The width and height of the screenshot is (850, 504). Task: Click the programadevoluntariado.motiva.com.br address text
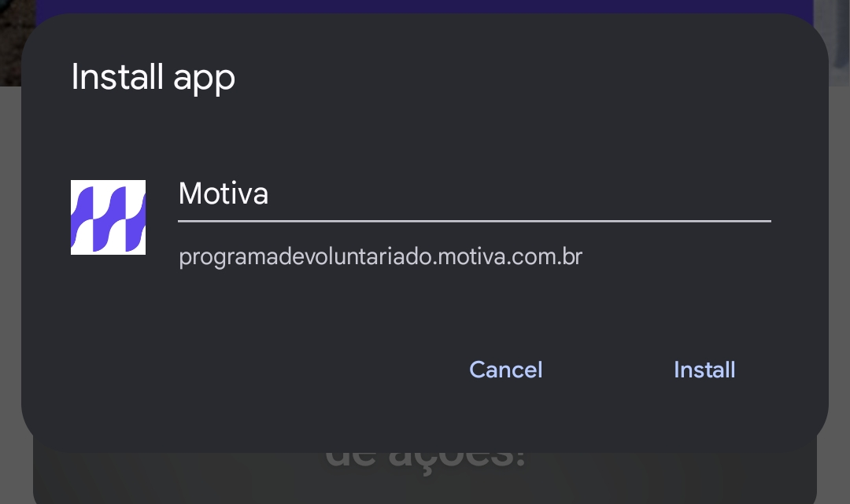click(x=381, y=256)
